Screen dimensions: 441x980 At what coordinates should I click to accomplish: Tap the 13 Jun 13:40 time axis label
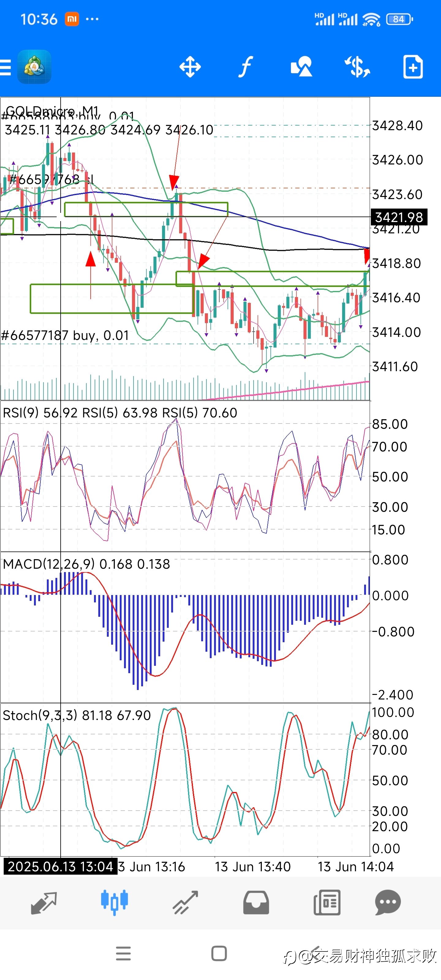point(253,867)
